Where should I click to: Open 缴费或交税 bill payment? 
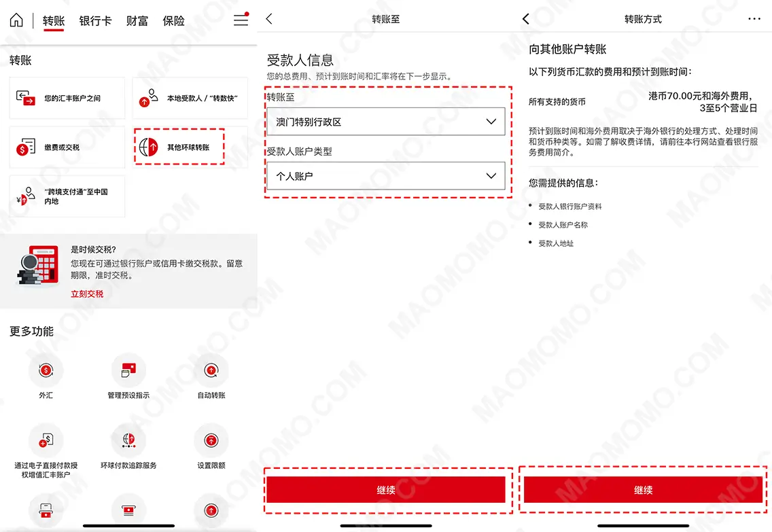point(67,147)
